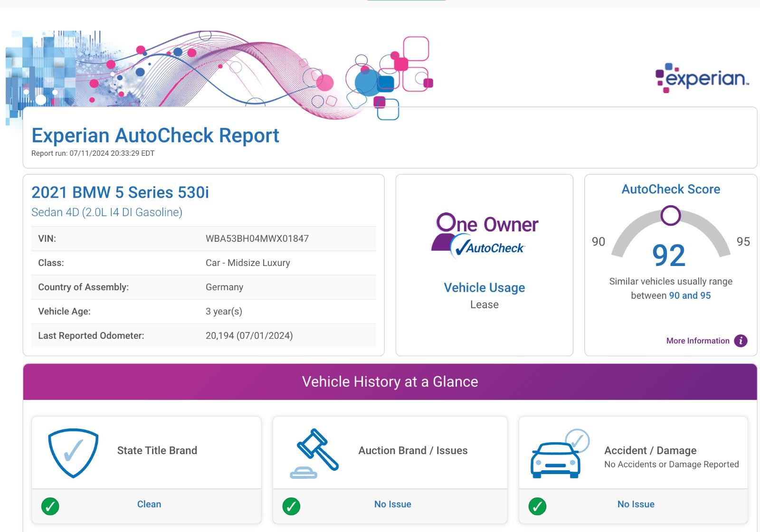Click the auction gavel icon
The height and width of the screenshot is (532, 760).
pyautogui.click(x=314, y=454)
